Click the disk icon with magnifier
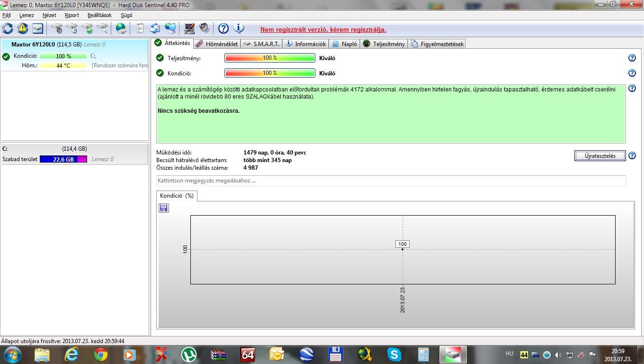This screenshot has width=644, height=364. (x=102, y=28)
